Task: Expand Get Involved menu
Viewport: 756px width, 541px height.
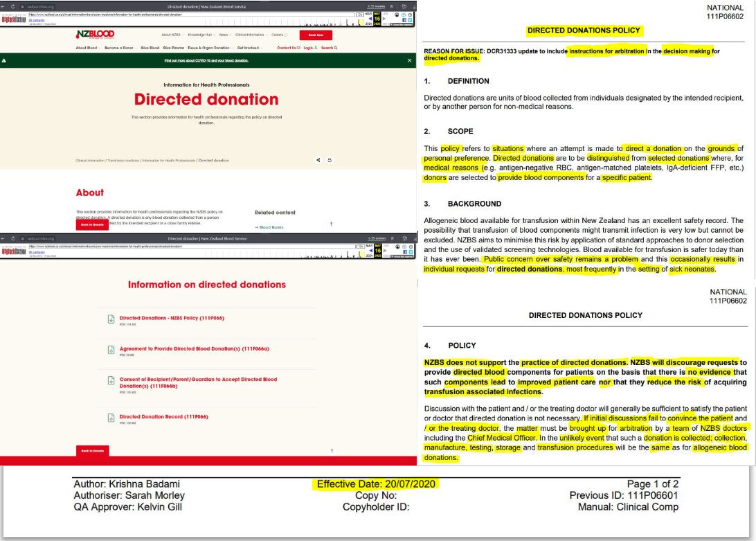Action: pyautogui.click(x=249, y=48)
